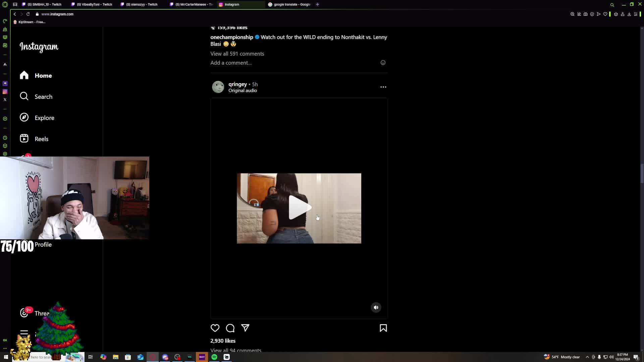Open Reels from the sidebar

pos(34,139)
